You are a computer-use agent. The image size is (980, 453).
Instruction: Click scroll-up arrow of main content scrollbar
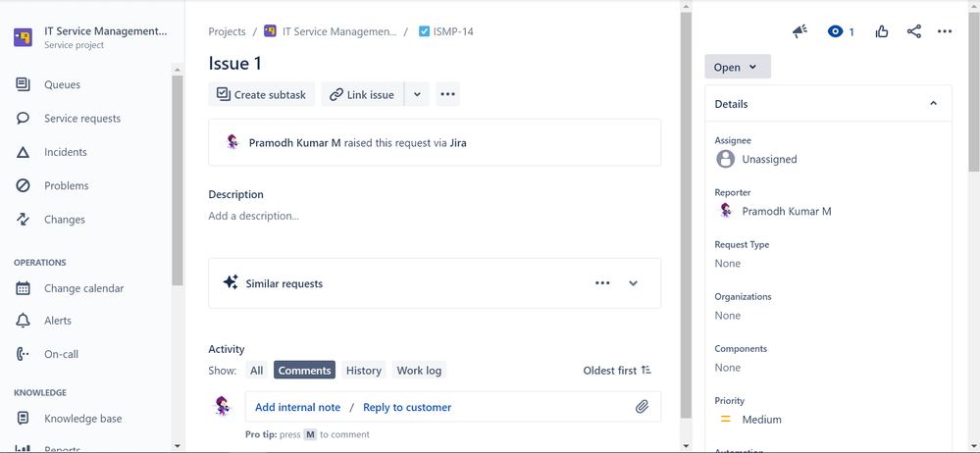point(686,6)
